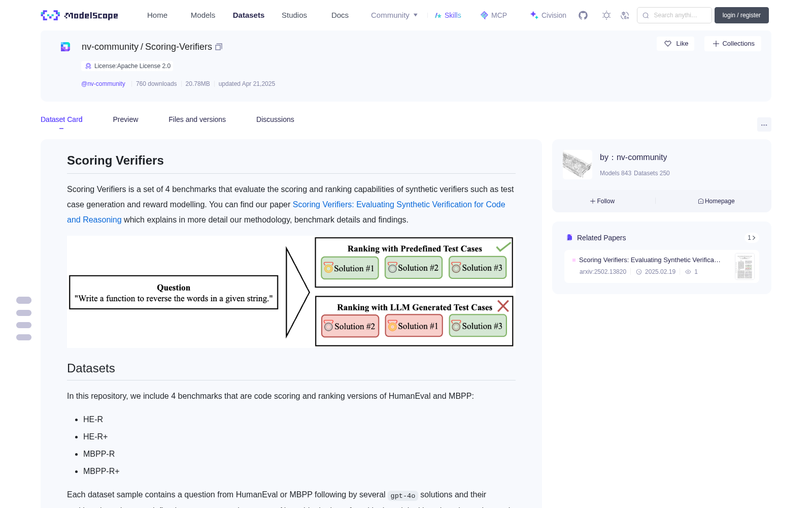Follow the nv-community organization
Image resolution: width=812 pixels, height=508 pixels.
[602, 201]
